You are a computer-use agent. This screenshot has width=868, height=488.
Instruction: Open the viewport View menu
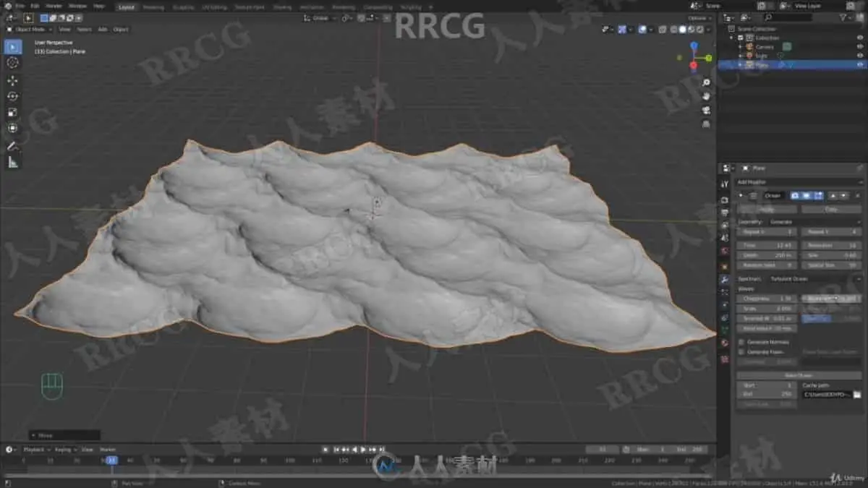64,30
